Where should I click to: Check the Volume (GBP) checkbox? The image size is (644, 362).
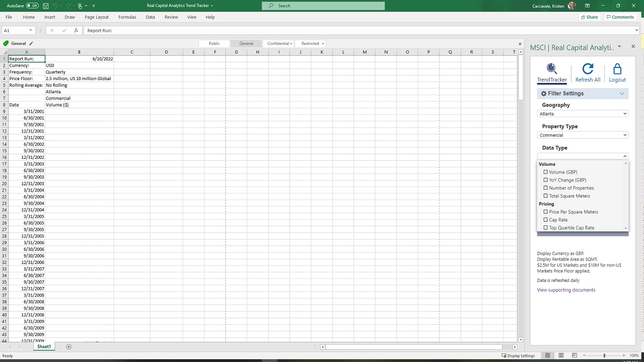pos(545,172)
